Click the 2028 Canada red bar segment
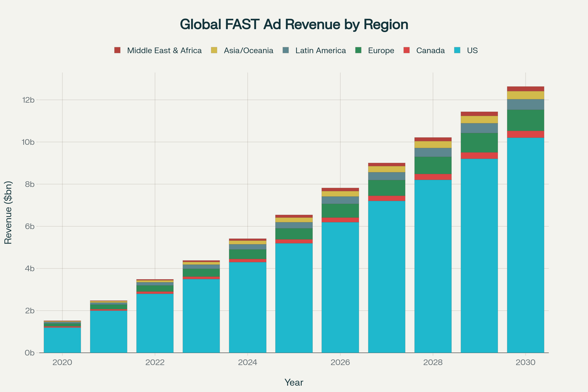Viewport: 588px width, 392px height. click(x=433, y=177)
